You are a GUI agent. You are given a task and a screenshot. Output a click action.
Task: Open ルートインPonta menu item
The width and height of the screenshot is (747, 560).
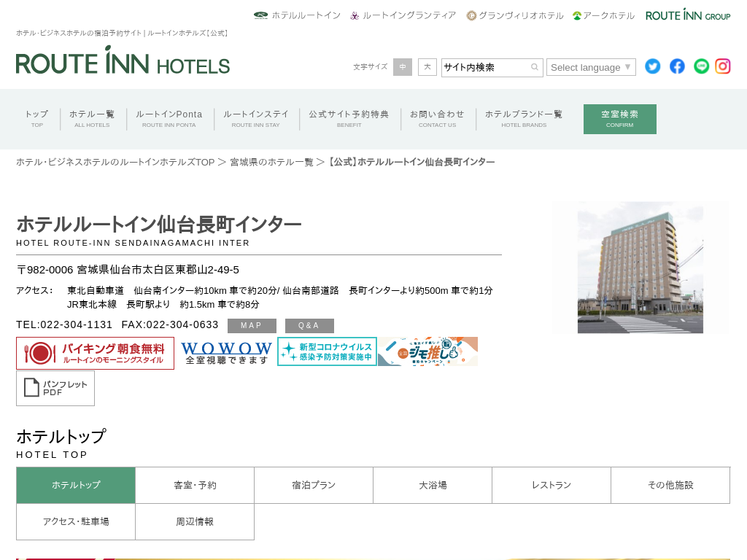(x=169, y=119)
